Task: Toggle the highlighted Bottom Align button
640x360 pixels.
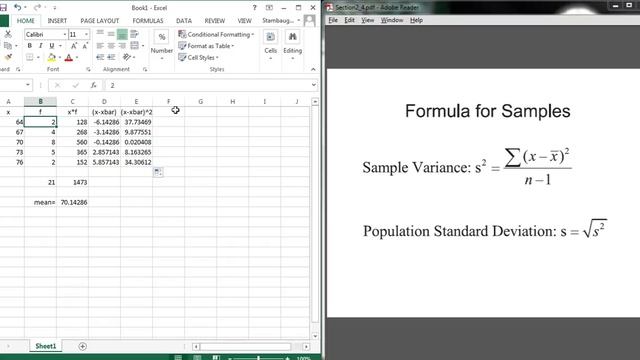Action: point(122,34)
